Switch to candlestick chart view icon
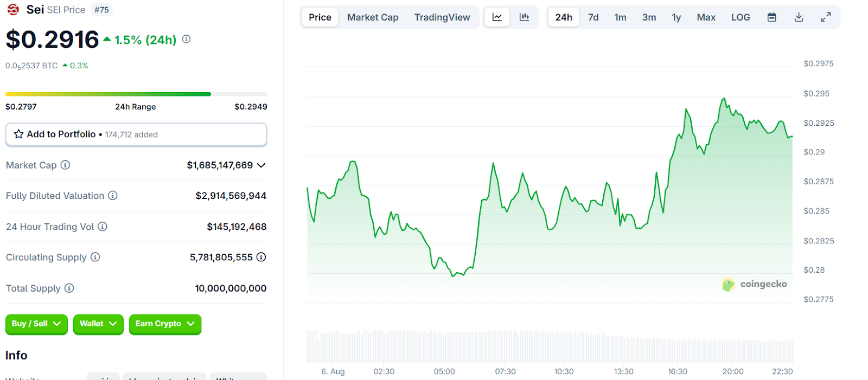 [524, 17]
